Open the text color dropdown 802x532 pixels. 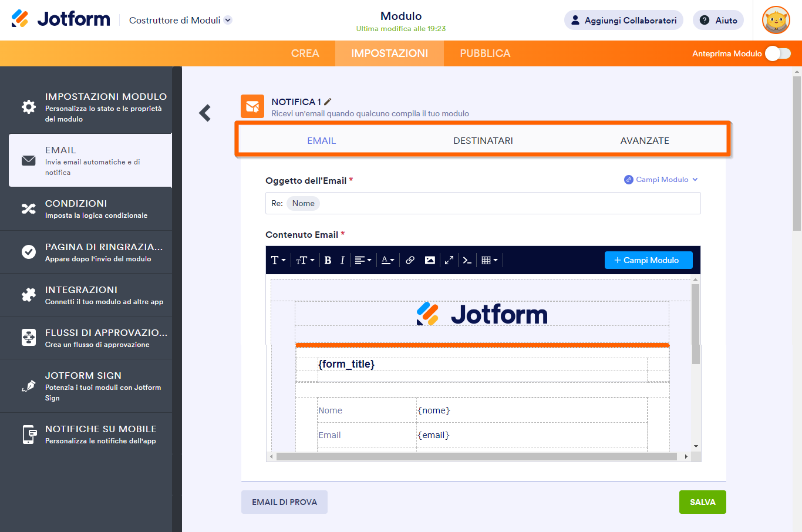pos(388,260)
